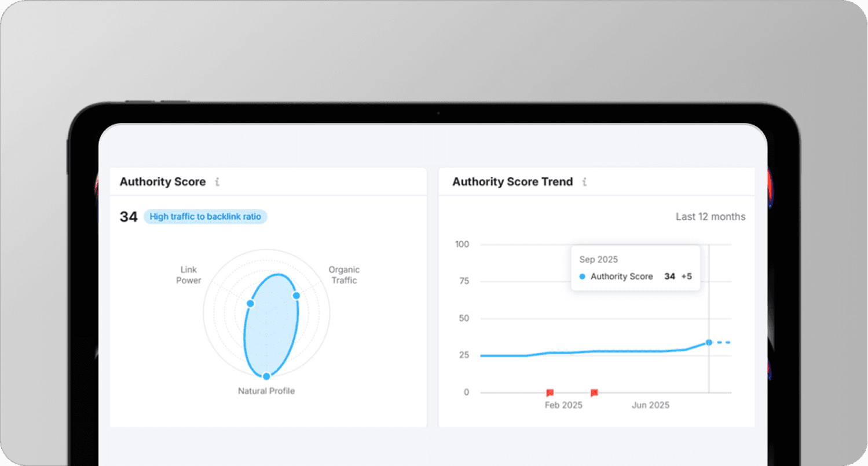
Task: Click the "50" y-axis label
Action: pyautogui.click(x=464, y=319)
